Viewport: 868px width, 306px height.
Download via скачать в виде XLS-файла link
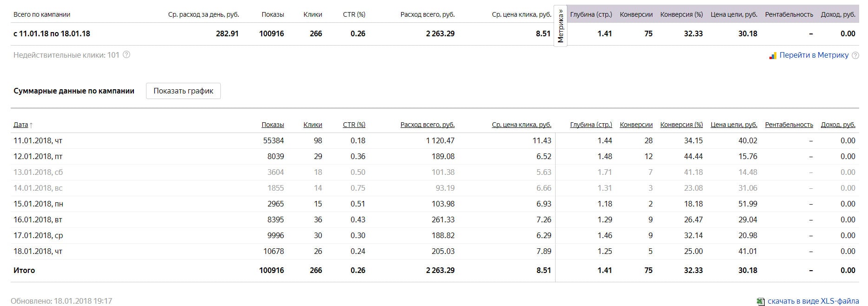813,301
